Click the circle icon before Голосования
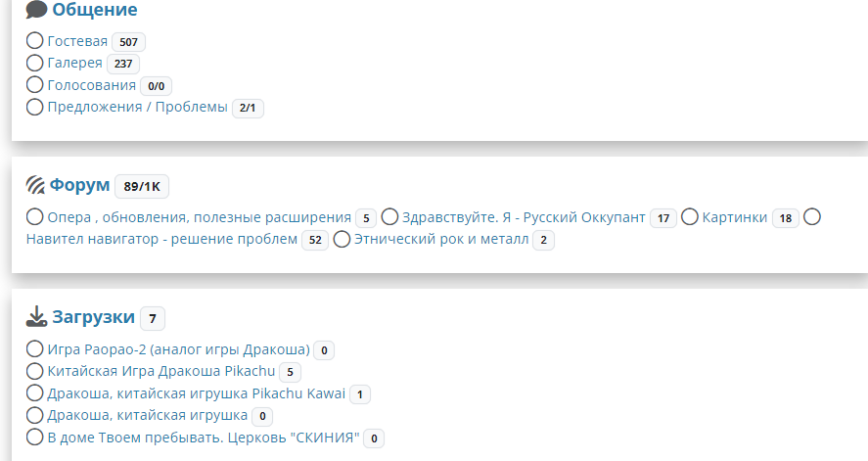The image size is (868, 461). tap(35, 85)
